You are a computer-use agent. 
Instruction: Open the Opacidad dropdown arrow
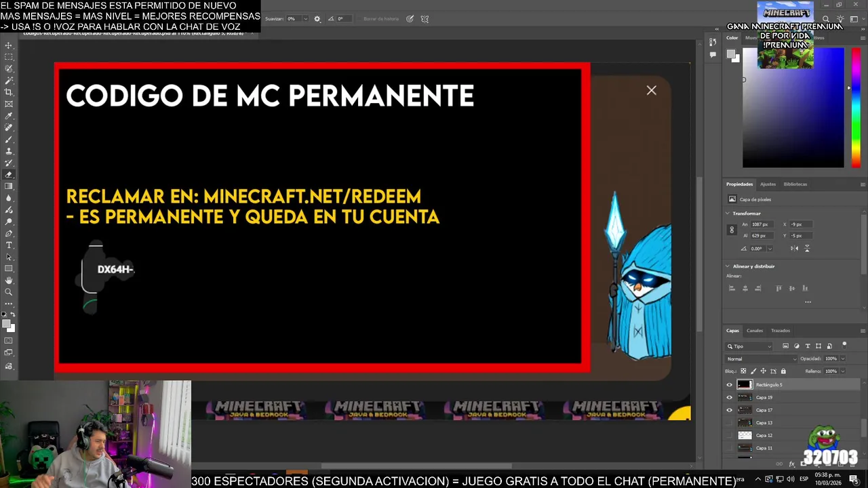pos(843,359)
